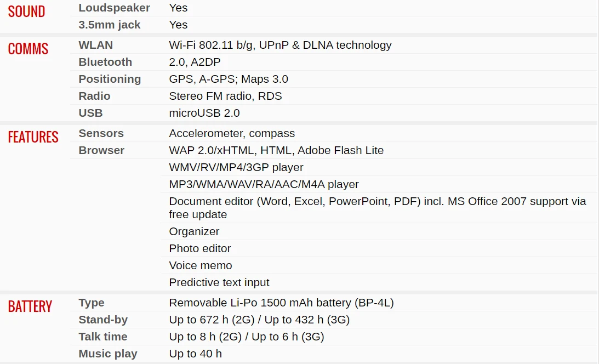
Task: Click the SOUND section heading
Action: [26, 12]
